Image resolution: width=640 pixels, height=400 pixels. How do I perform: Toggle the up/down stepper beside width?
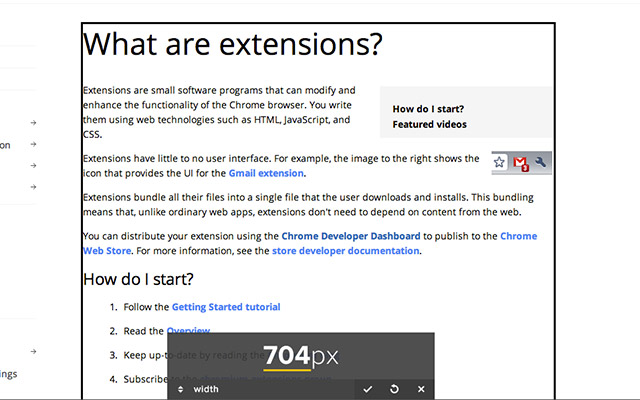coord(180,389)
